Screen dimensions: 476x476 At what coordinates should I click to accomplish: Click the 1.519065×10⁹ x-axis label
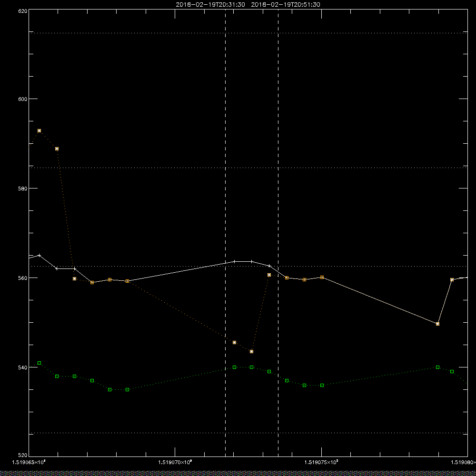(29, 462)
